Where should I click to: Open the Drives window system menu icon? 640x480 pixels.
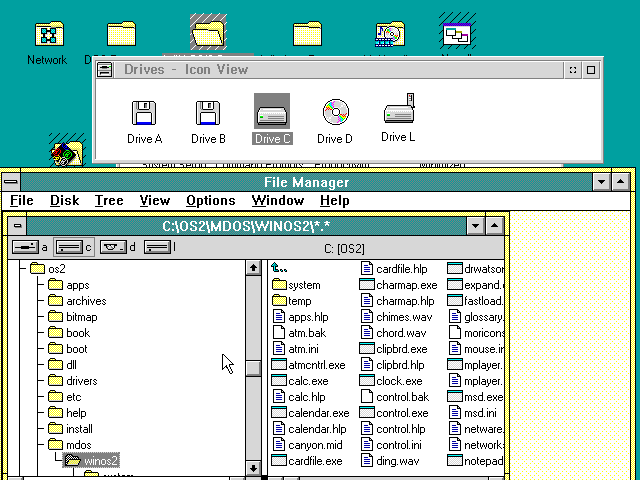104,69
